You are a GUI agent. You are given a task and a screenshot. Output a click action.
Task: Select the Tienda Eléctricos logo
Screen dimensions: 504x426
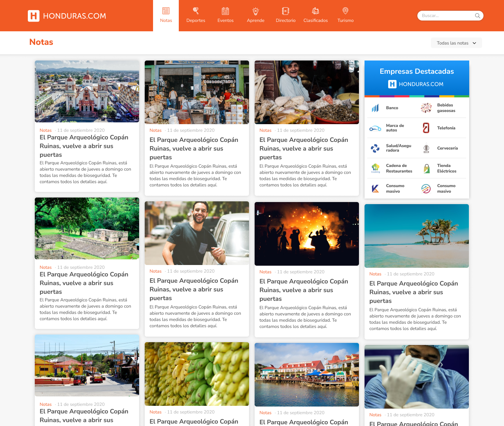tap(426, 169)
